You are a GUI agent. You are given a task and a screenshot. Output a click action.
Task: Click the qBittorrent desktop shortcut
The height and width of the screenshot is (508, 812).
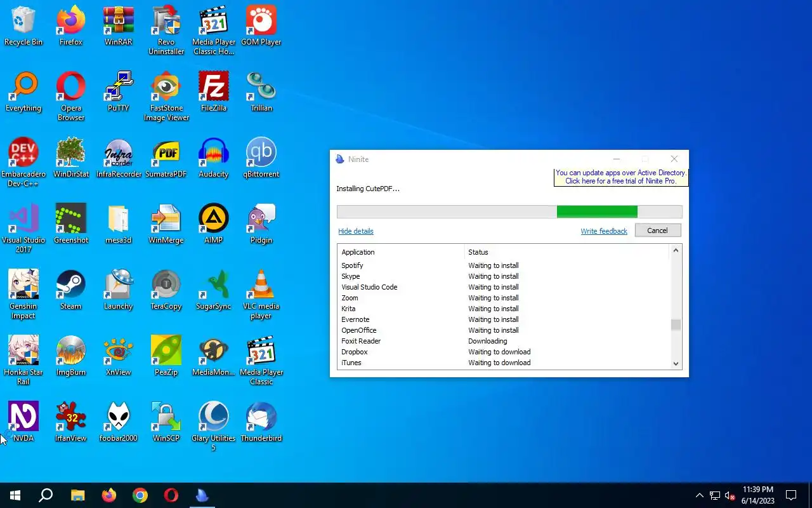click(x=261, y=158)
